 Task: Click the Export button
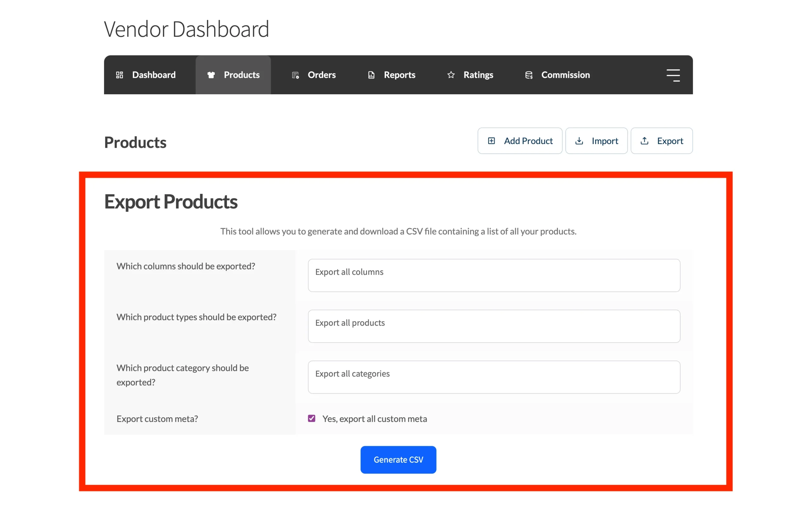(662, 141)
